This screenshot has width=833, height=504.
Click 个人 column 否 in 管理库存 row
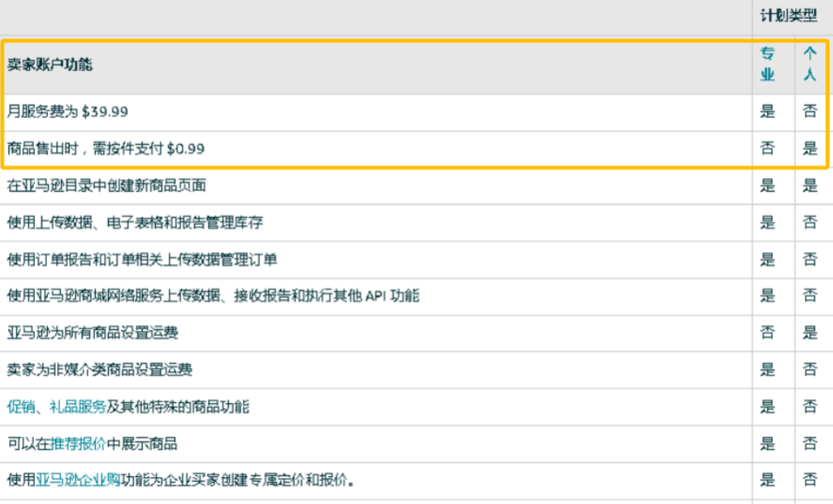(810, 222)
